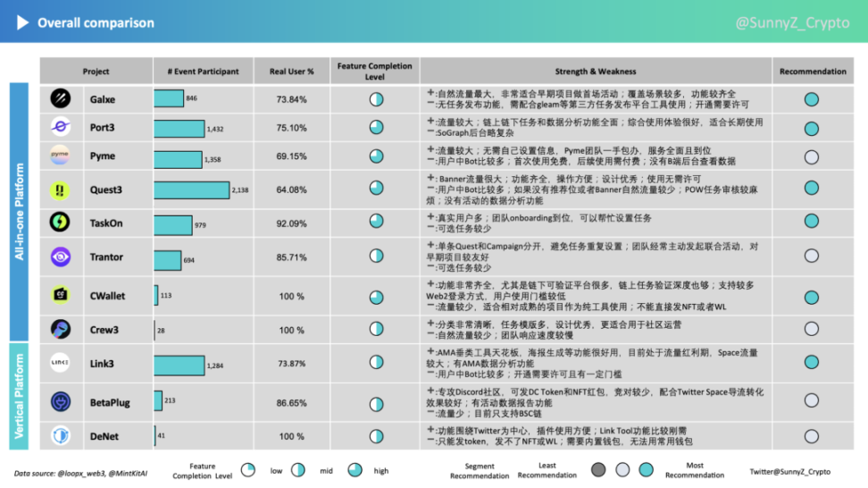Viewport: 868px width, 488px height.
Task: Click Pyme's empty recommendation circle
Action: click(x=811, y=156)
